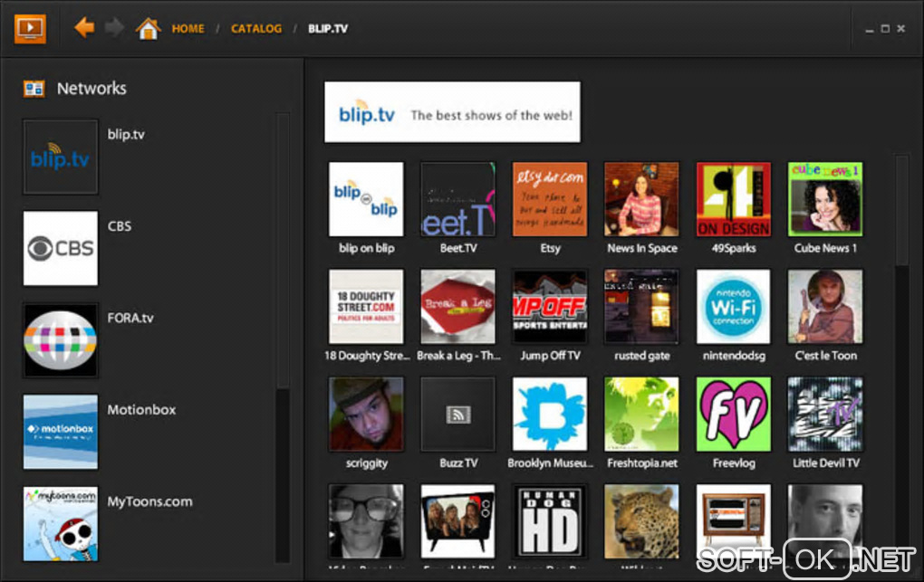The width and height of the screenshot is (924, 582).
Task: Open the nintendodsg Wi-Fi channel
Action: tap(734, 306)
